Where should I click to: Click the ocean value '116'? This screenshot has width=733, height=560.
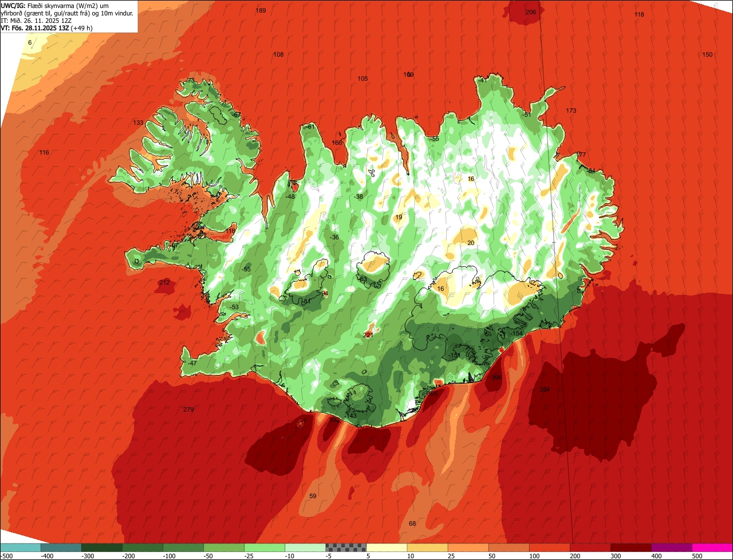tap(44, 152)
